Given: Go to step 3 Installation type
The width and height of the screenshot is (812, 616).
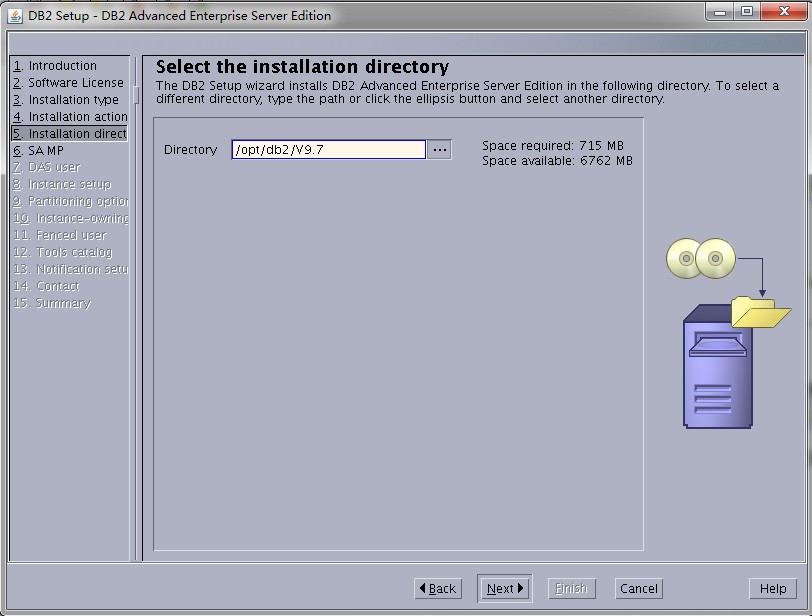Looking at the screenshot, I should [x=66, y=99].
